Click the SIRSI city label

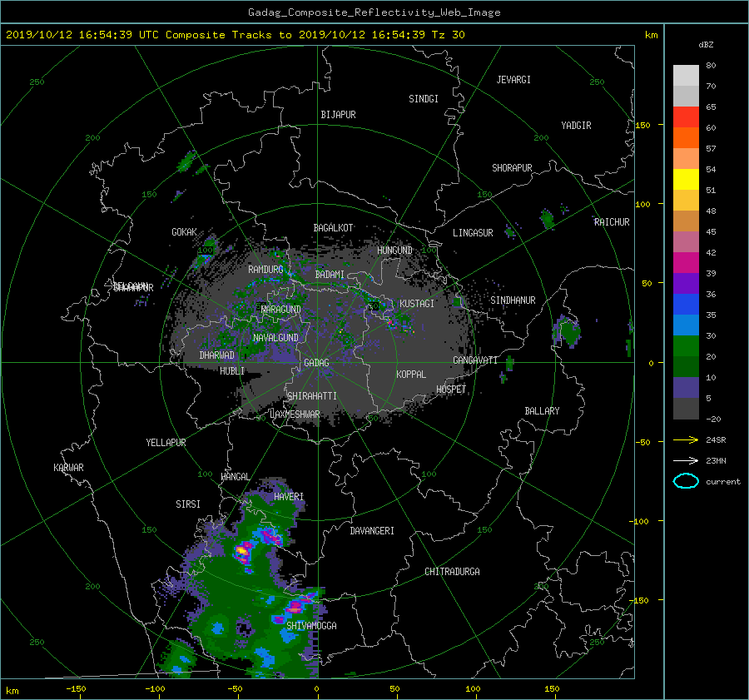(x=188, y=504)
